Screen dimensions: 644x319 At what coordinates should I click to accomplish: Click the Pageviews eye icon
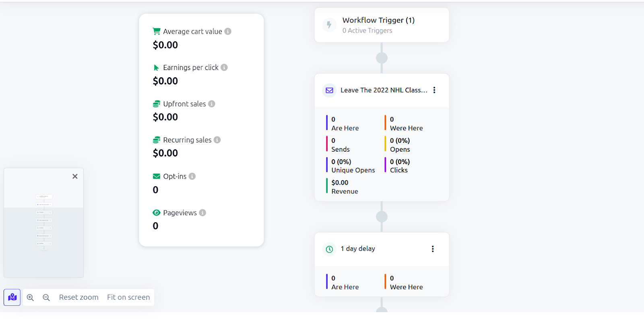point(157,212)
